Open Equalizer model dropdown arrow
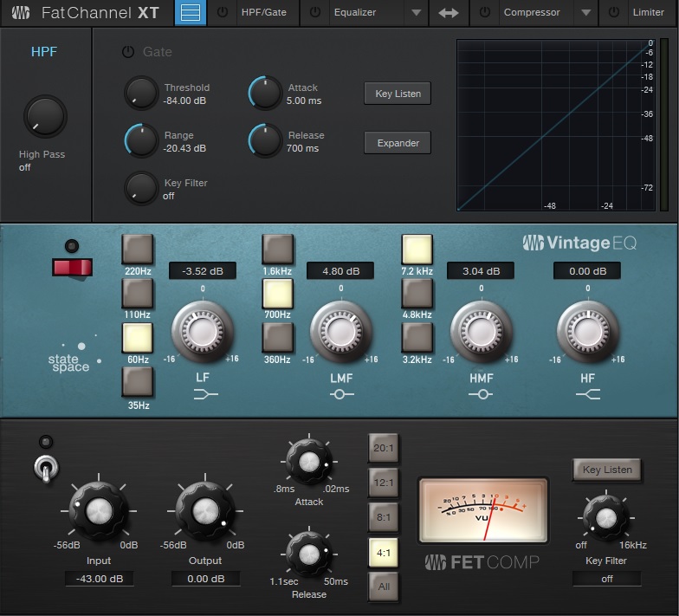The height and width of the screenshot is (616, 679). [416, 12]
